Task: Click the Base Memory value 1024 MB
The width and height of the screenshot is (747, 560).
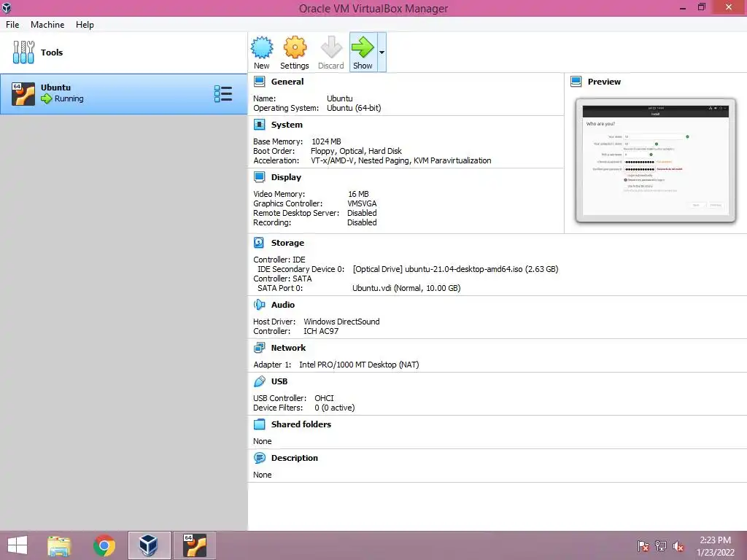Action: (x=326, y=141)
